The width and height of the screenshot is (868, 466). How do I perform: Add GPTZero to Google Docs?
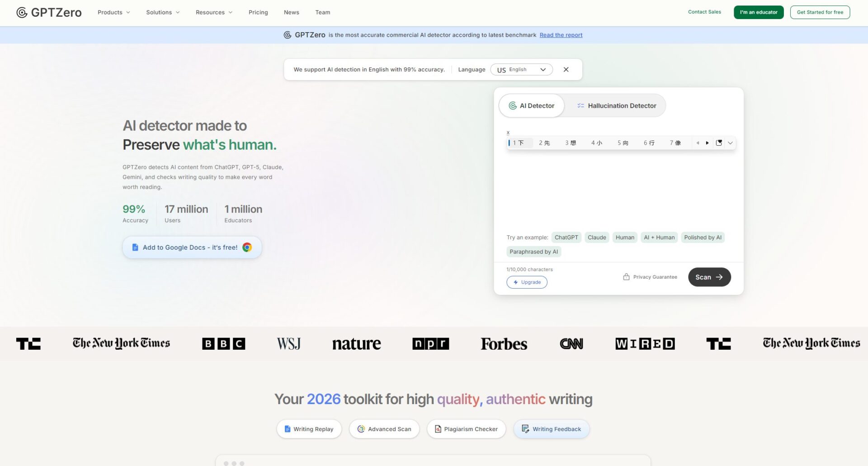coord(192,247)
